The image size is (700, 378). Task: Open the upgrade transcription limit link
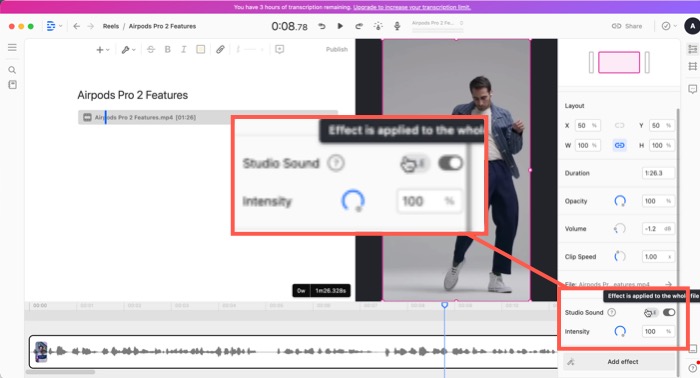pos(412,7)
